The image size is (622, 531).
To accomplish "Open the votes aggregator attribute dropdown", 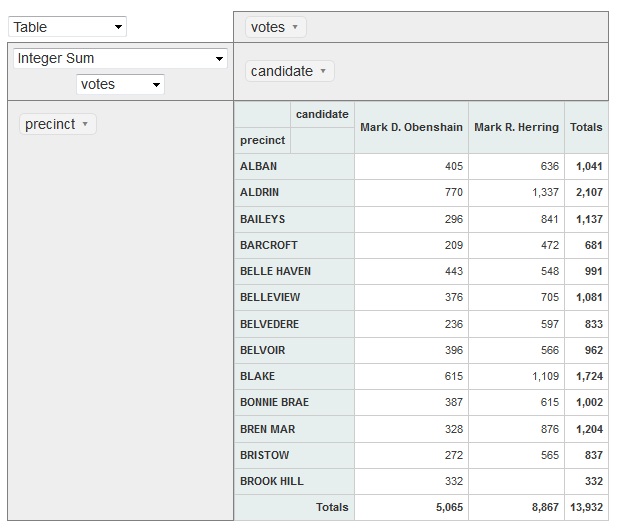I will 120,84.
